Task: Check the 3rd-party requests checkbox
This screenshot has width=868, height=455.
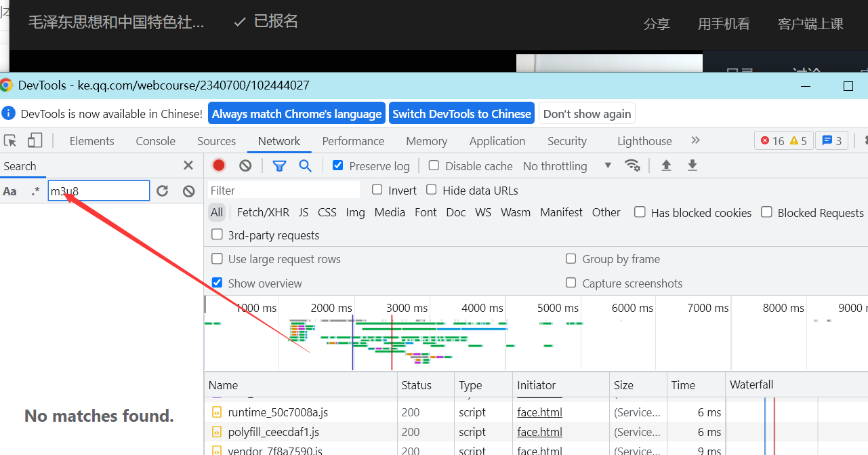Action: point(217,235)
